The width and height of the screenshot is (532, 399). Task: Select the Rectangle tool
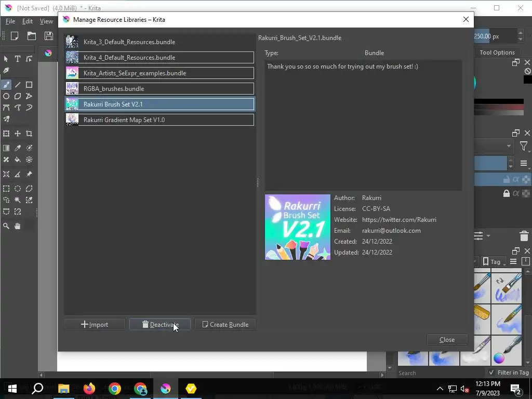point(29,85)
